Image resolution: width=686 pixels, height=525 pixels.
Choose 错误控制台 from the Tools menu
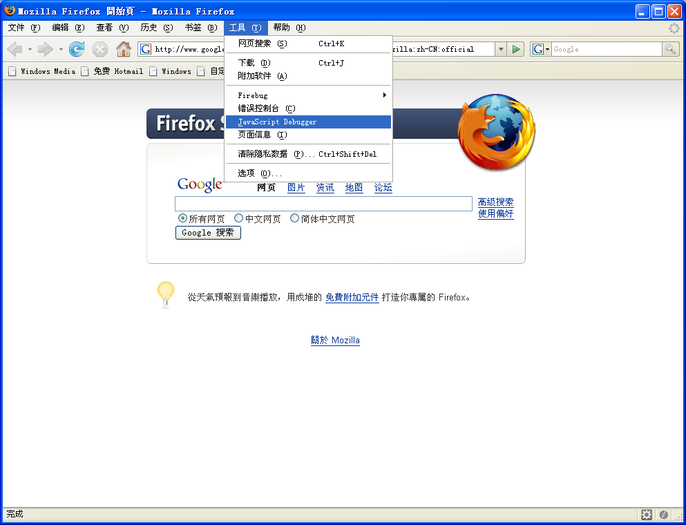click(x=308, y=108)
